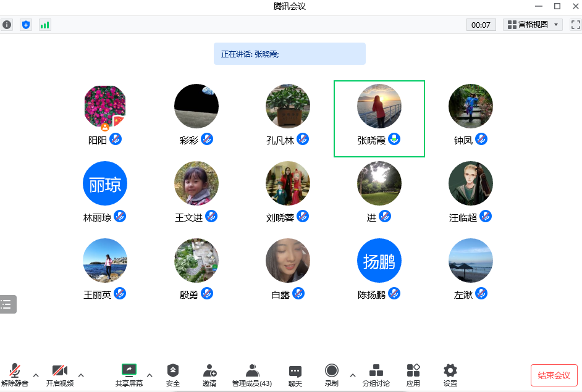Expand share options arrow next to 共享屏幕
This screenshot has height=392, width=582.
coord(150,375)
